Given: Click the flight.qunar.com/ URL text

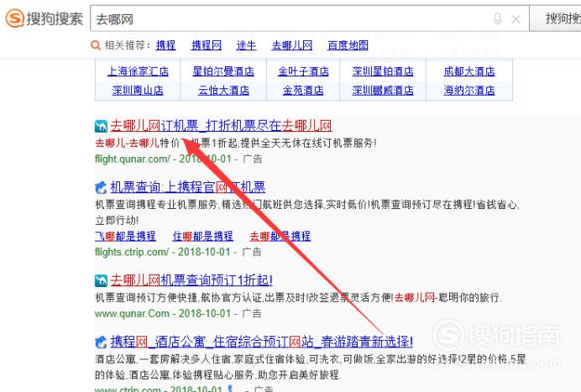Looking at the screenshot, I should (x=133, y=159).
